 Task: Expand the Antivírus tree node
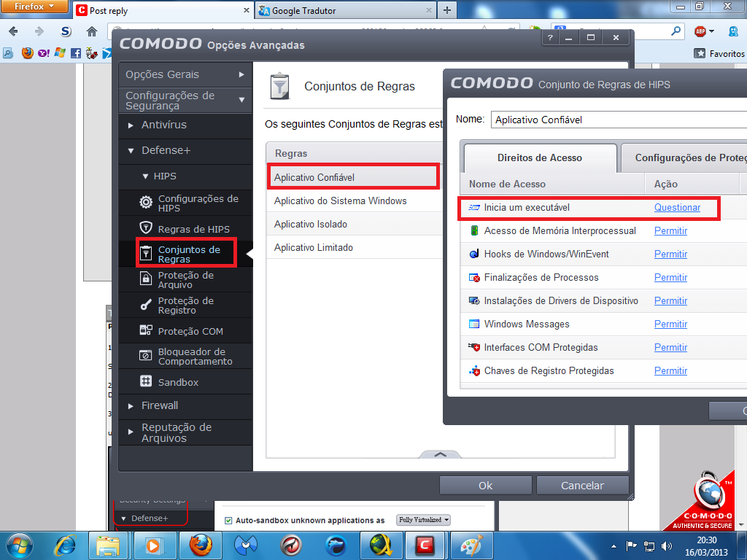tap(131, 125)
